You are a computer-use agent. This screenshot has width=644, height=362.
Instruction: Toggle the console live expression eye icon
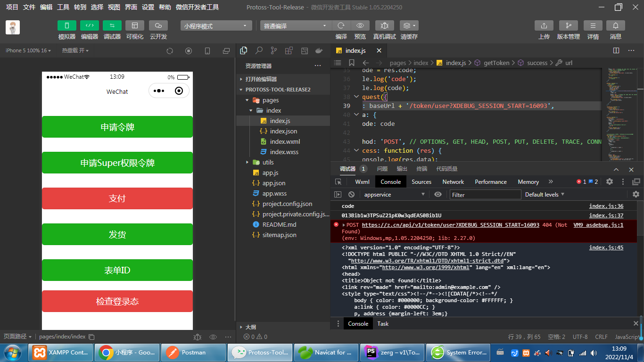438,194
